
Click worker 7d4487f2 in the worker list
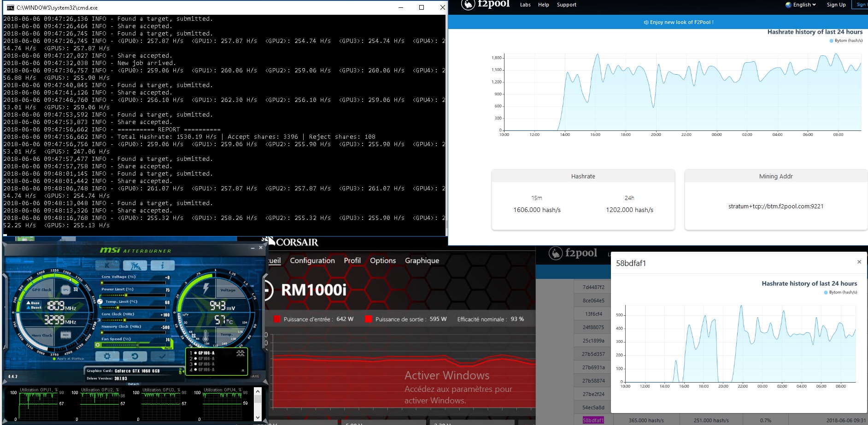point(593,287)
